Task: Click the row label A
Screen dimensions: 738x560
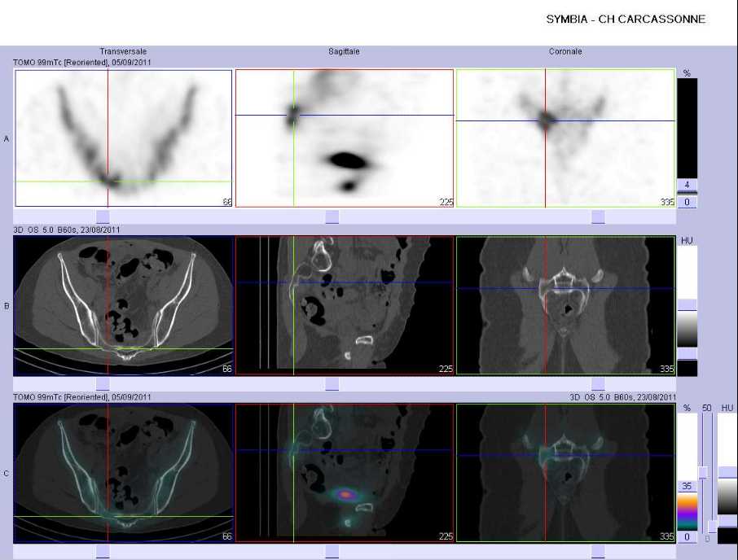Action: click(7, 139)
